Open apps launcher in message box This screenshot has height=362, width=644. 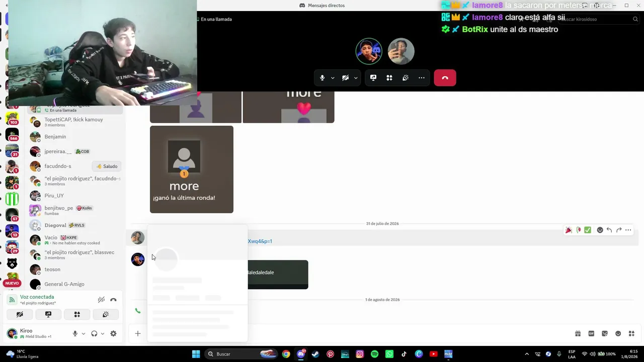point(631,333)
